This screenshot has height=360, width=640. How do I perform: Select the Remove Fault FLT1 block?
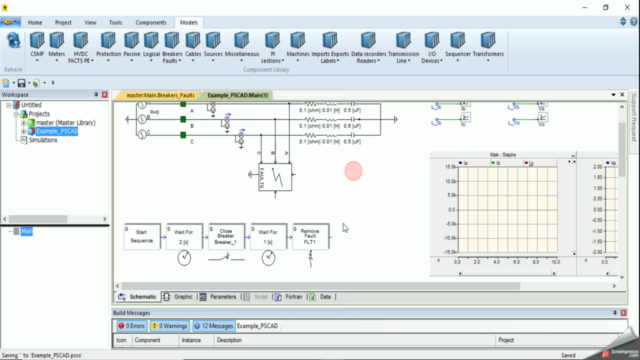click(311, 236)
